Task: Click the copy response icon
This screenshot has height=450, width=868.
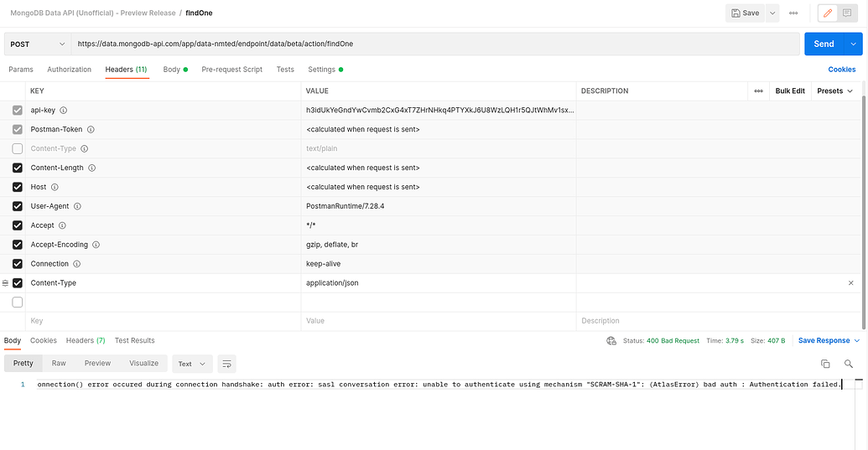Action: click(x=825, y=364)
